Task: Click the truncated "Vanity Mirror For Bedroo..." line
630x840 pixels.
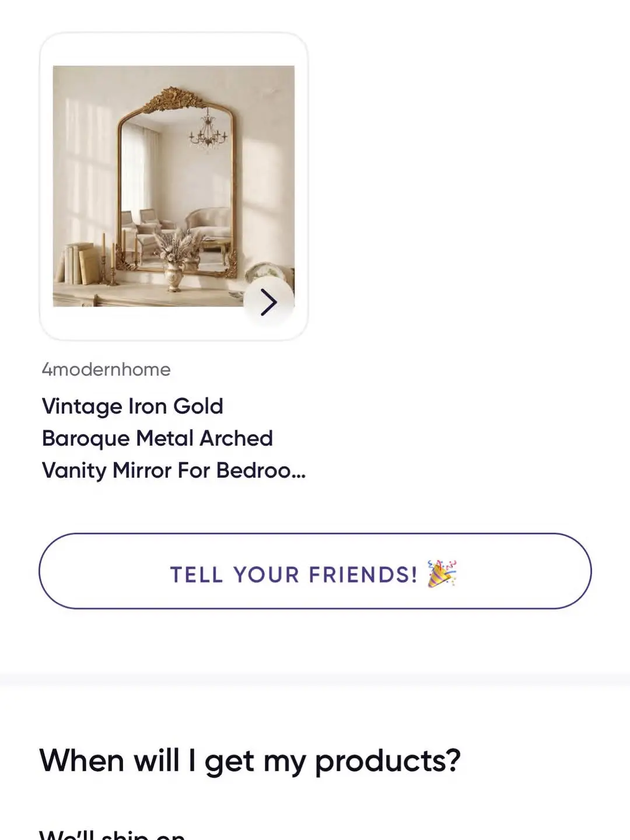Action: point(174,470)
